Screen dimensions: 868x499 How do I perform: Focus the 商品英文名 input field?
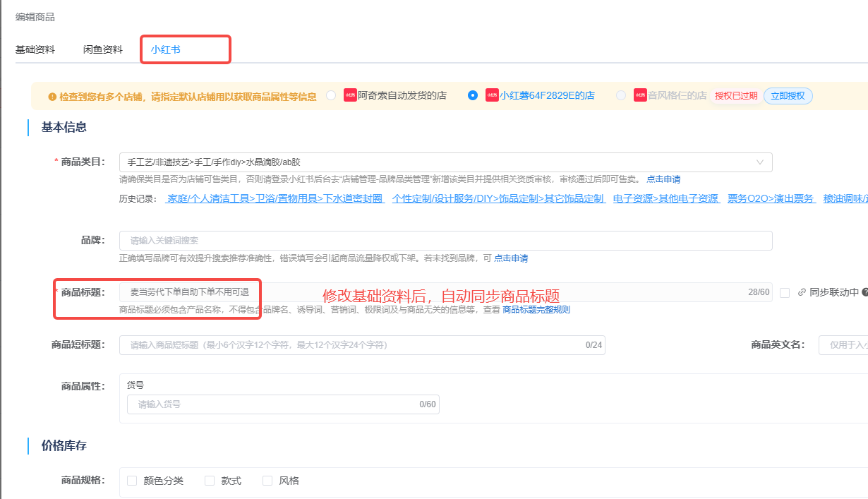pyautogui.click(x=843, y=345)
